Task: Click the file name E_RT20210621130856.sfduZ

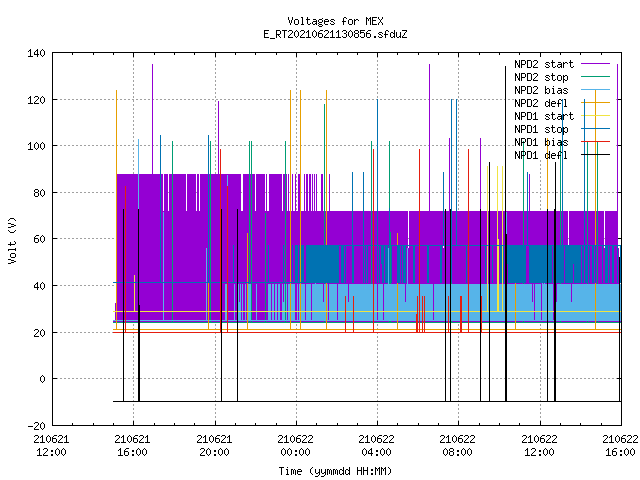Action: pyautogui.click(x=335, y=34)
